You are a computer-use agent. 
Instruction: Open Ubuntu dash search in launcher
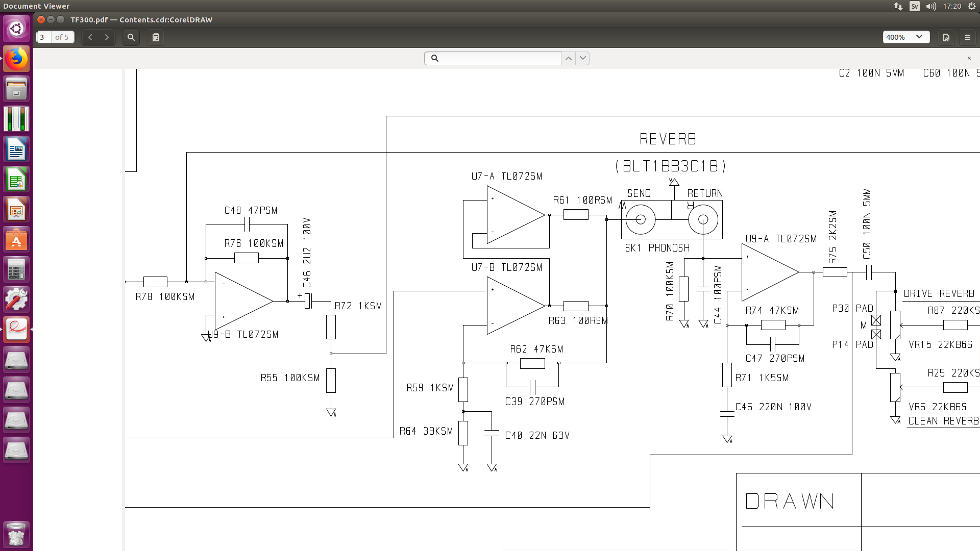(x=16, y=29)
